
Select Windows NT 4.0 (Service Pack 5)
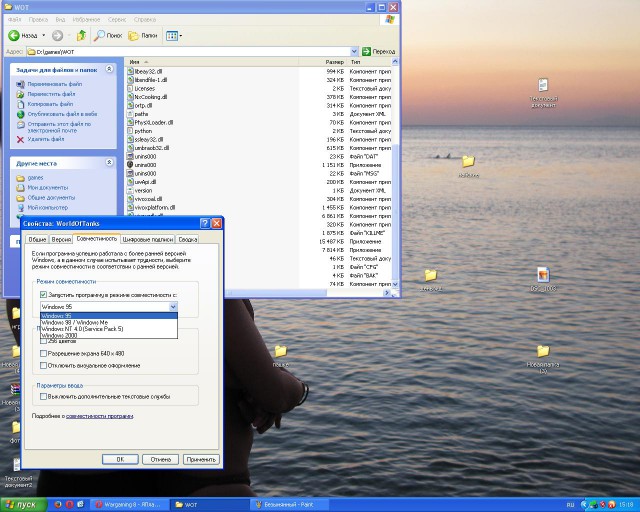(109, 329)
